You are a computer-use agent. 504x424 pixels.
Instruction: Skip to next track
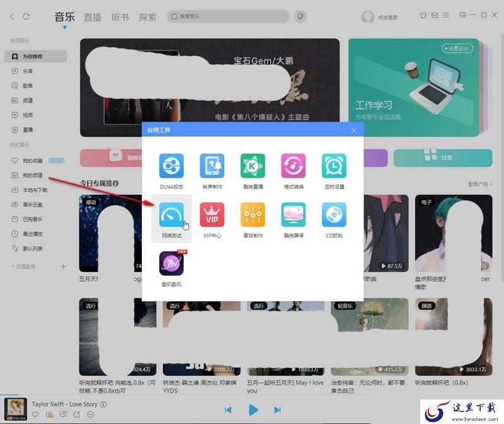[277, 410]
